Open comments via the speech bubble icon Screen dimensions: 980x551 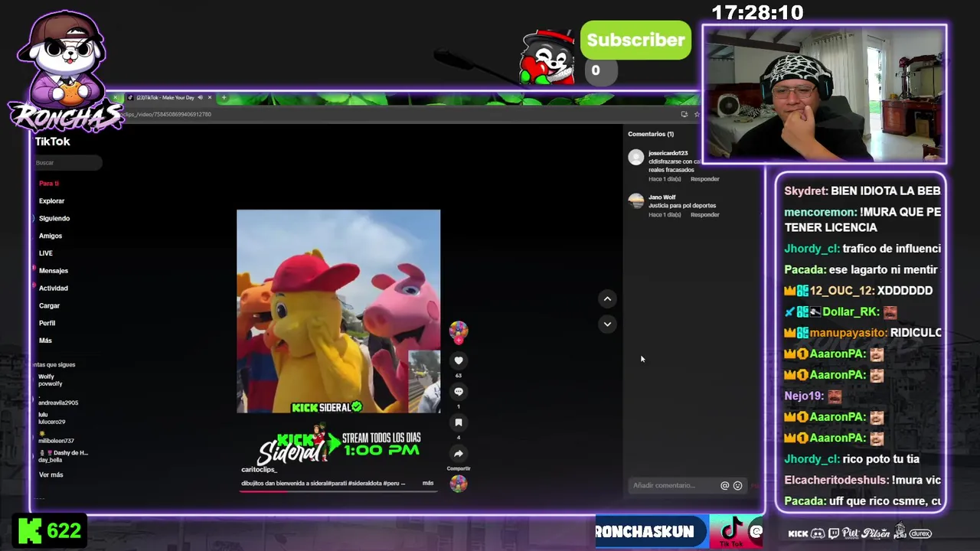459,391
